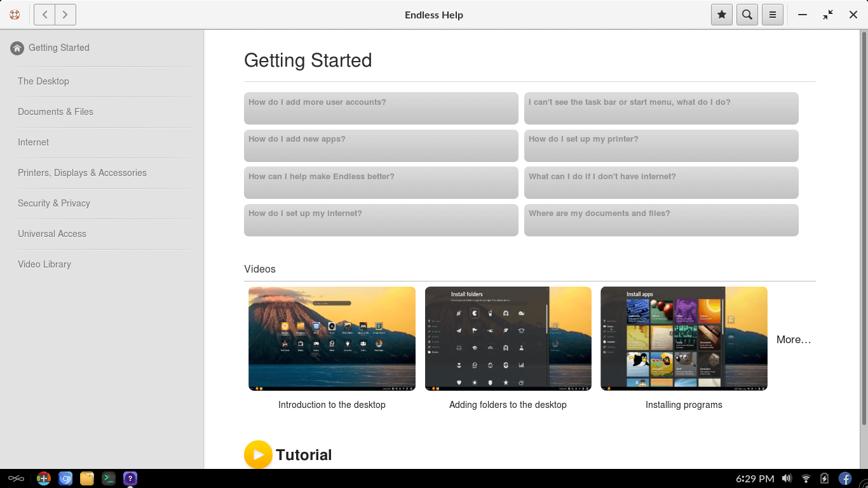Click the More… videos link
Image resolution: width=868 pixels, height=488 pixels.
[794, 339]
